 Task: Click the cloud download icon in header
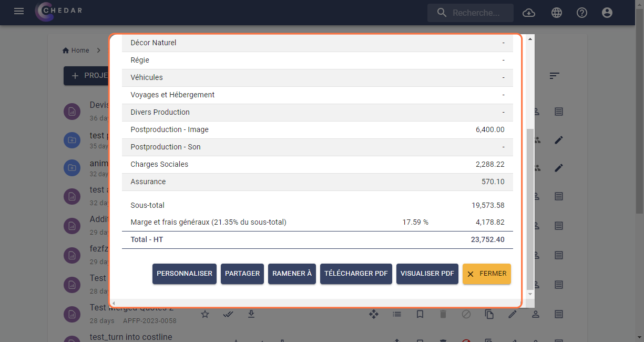529,13
